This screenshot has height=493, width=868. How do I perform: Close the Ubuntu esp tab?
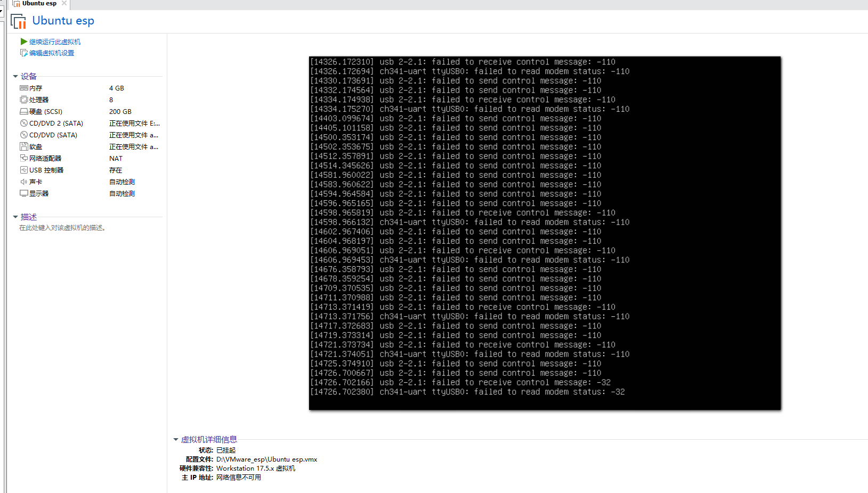[x=64, y=3]
